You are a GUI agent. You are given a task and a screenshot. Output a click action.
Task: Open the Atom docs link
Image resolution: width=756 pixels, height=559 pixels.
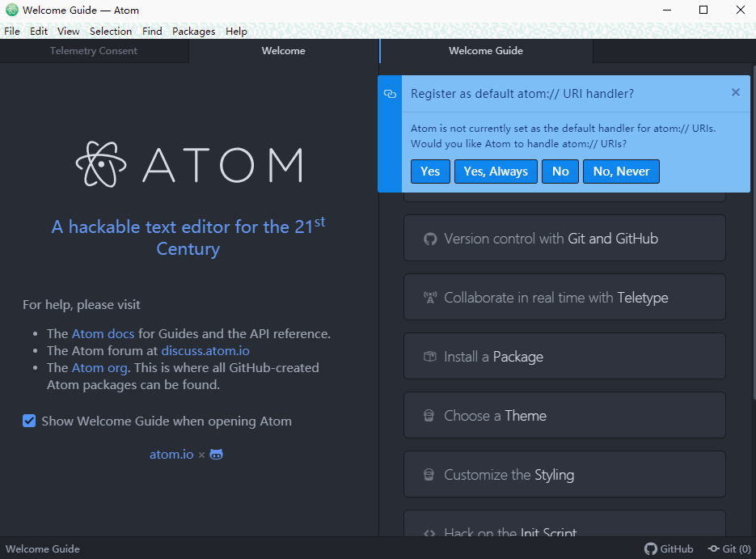pyautogui.click(x=103, y=333)
